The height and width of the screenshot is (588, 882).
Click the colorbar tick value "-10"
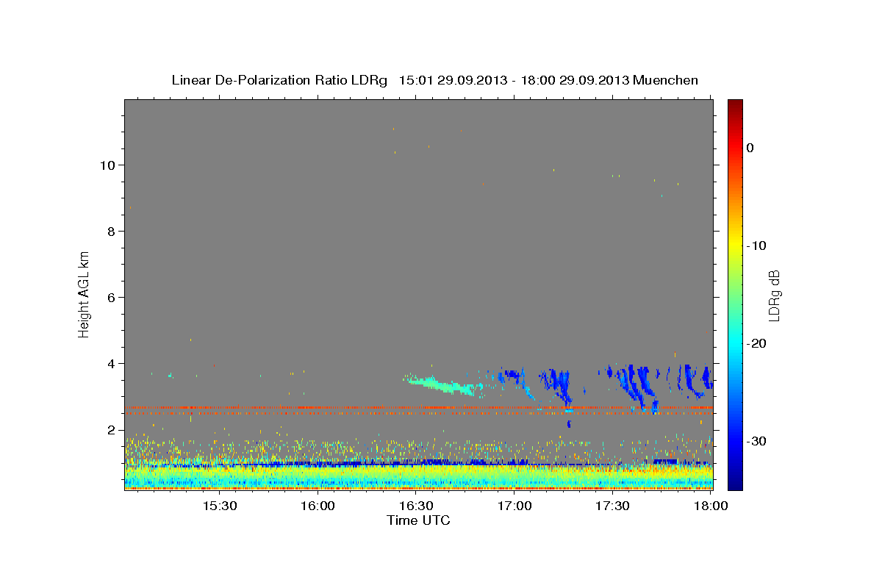pos(757,245)
